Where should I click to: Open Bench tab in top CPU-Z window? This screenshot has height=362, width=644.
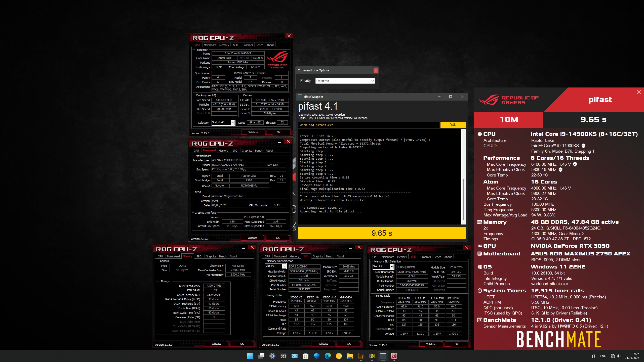click(x=259, y=45)
